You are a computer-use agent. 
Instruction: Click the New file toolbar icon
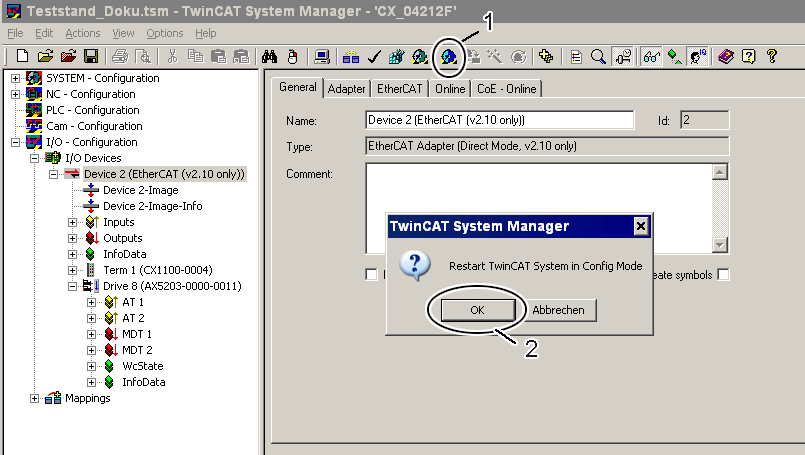pos(22,56)
